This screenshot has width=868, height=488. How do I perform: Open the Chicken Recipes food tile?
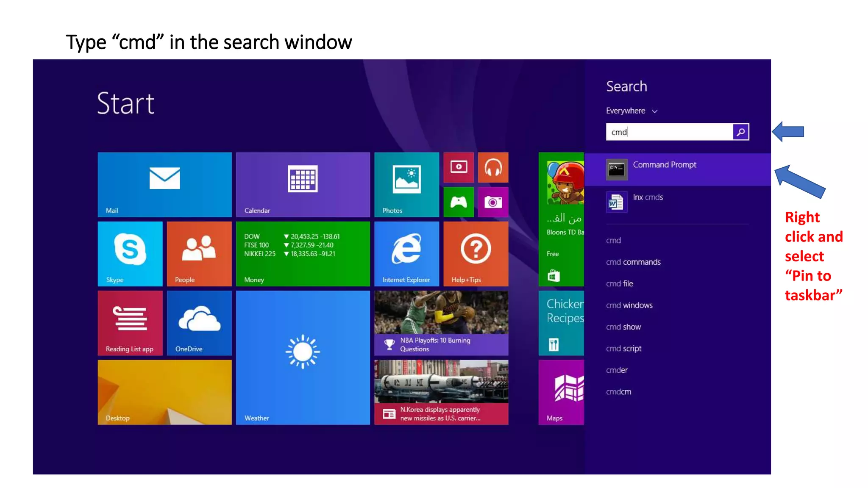coord(561,323)
